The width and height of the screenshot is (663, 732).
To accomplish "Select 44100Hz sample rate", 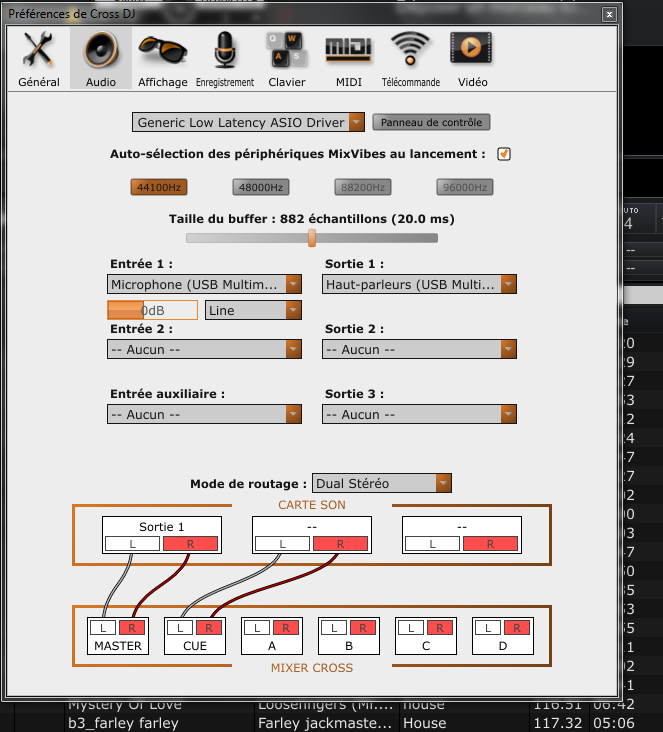I will [x=159, y=187].
